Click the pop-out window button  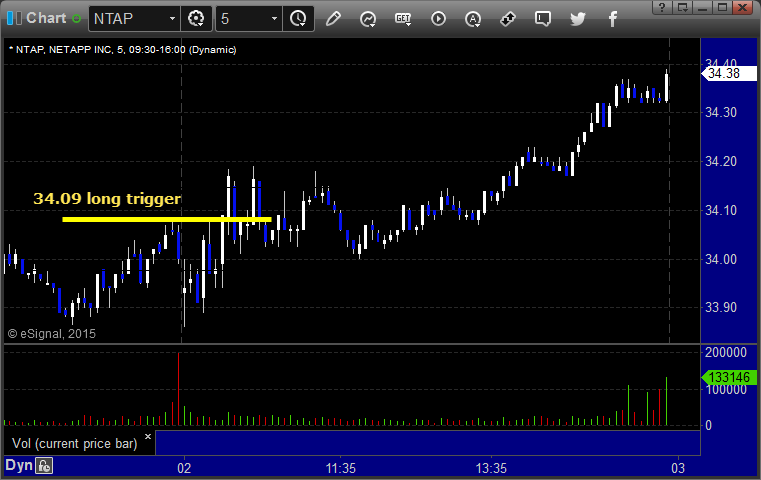[x=682, y=7]
